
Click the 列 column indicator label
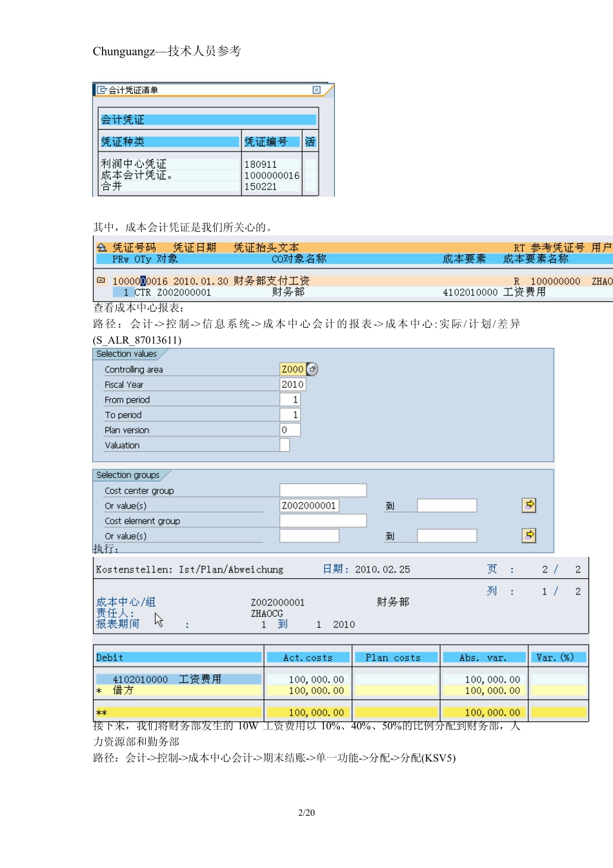click(492, 591)
